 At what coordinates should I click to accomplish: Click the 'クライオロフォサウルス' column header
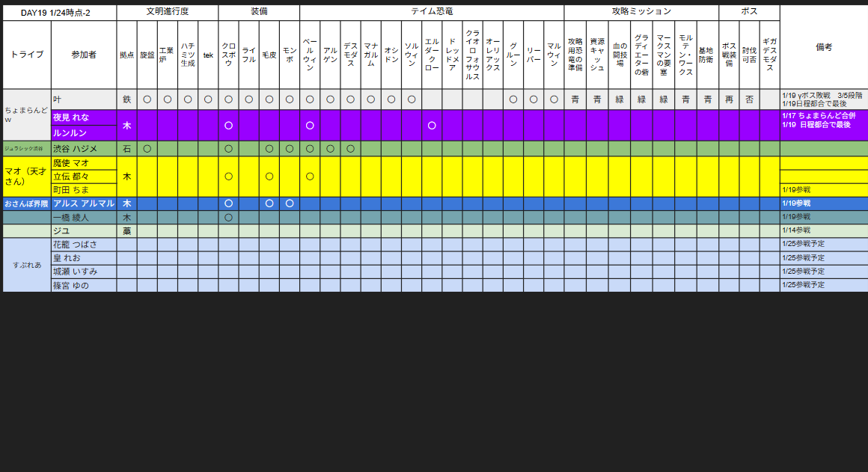473,55
